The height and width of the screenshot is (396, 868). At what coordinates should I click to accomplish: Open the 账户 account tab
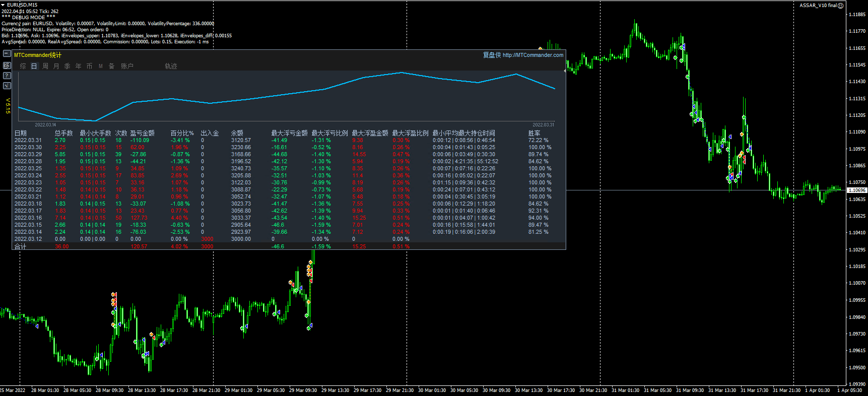pyautogui.click(x=127, y=66)
